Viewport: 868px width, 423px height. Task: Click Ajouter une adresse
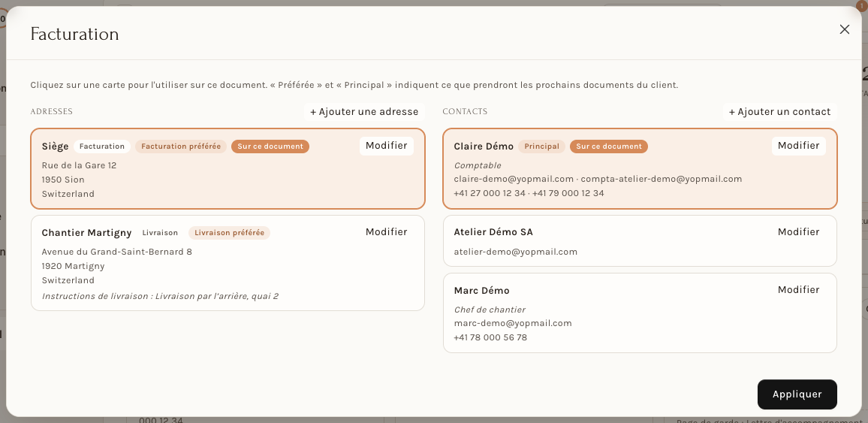tap(364, 112)
